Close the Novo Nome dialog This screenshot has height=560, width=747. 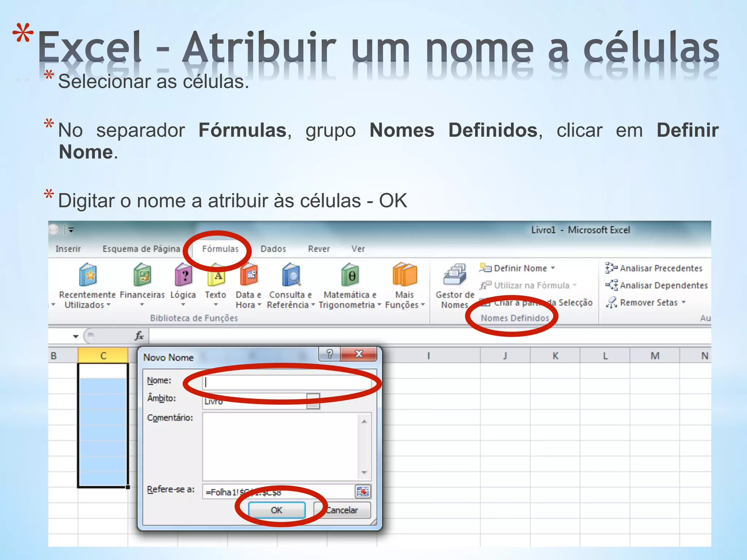(359, 354)
